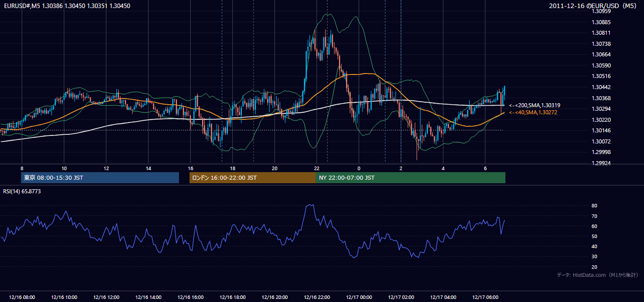Click the EURUSD#,M5 chart header text
Screen dimensions: 644x302
click(x=67, y=6)
